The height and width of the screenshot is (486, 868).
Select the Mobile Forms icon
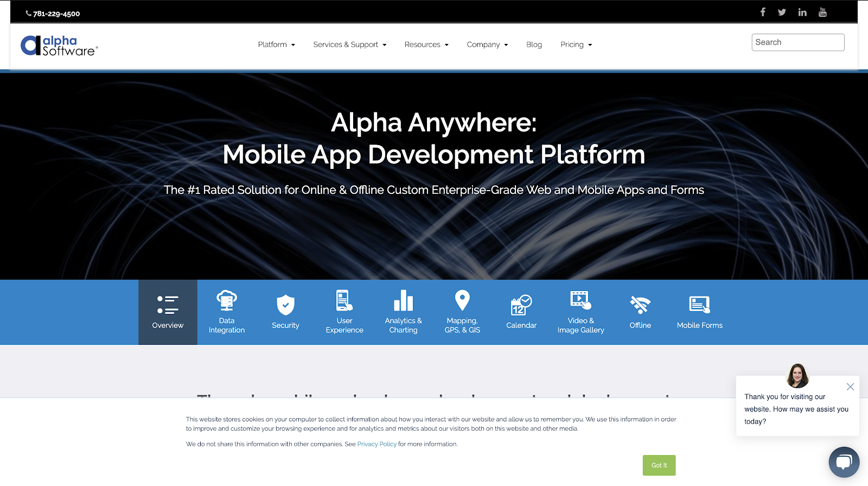(x=700, y=305)
